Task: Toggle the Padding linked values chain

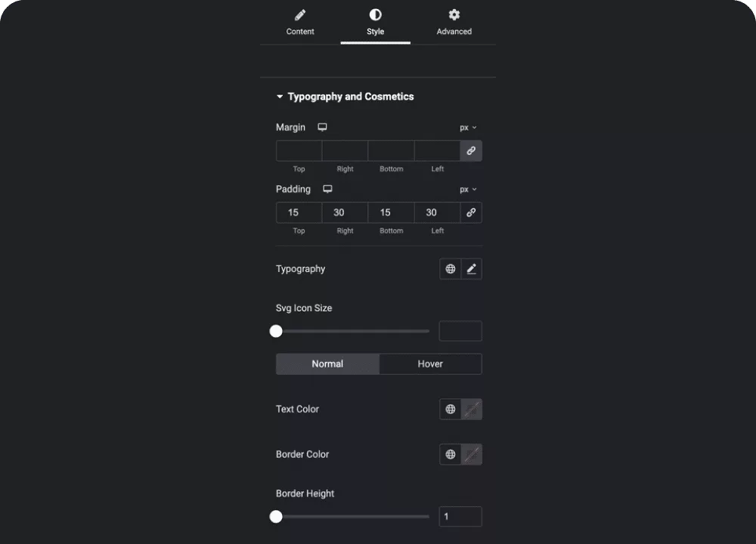Action: click(471, 212)
